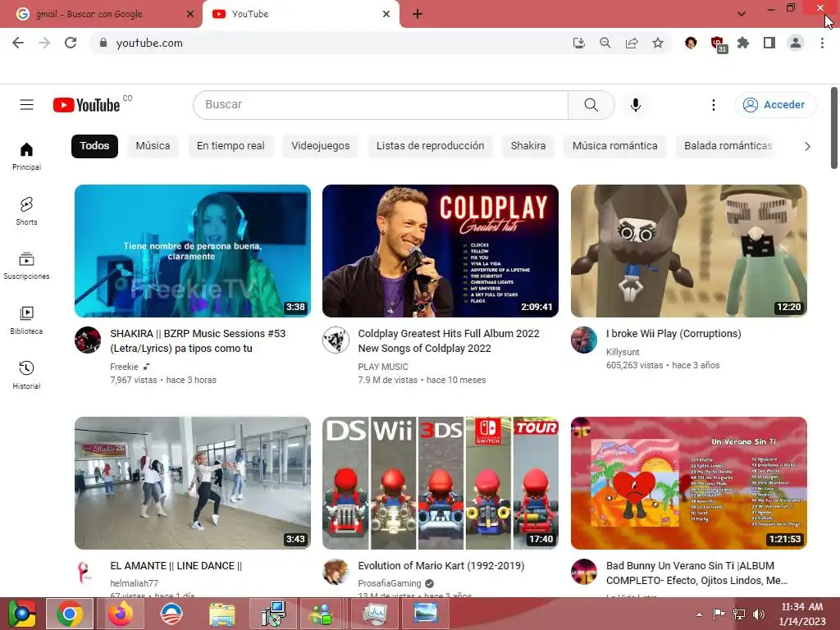Open PLAY MUSIC channel avatar

click(336, 340)
